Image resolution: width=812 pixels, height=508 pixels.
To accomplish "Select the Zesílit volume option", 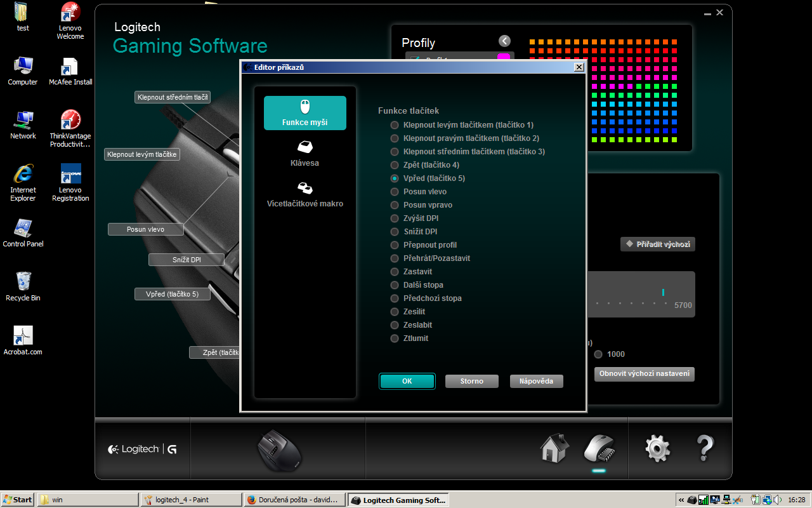I will pyautogui.click(x=408, y=312).
